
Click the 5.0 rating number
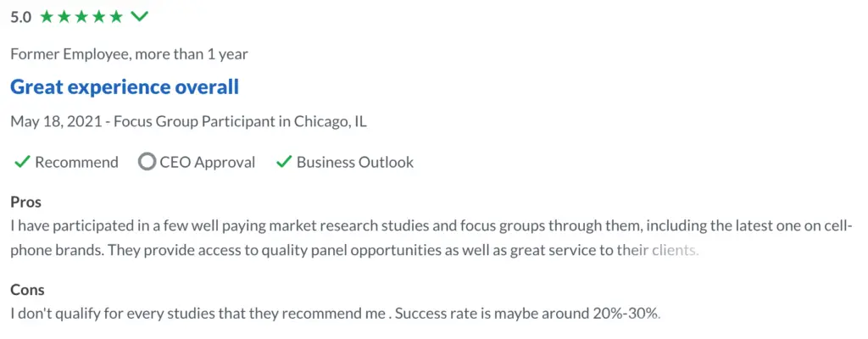coord(21,17)
